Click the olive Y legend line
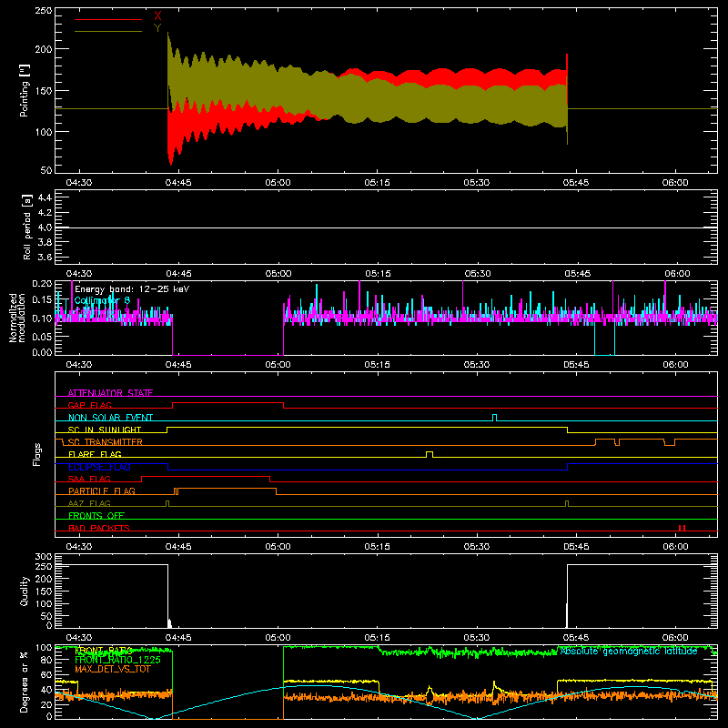This screenshot has height=728, width=728. pyautogui.click(x=108, y=32)
